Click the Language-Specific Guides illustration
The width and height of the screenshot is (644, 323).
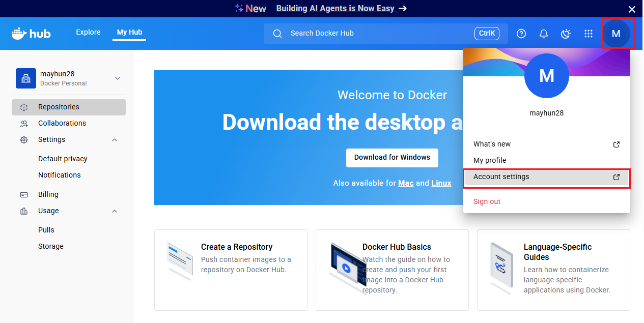coord(501,268)
